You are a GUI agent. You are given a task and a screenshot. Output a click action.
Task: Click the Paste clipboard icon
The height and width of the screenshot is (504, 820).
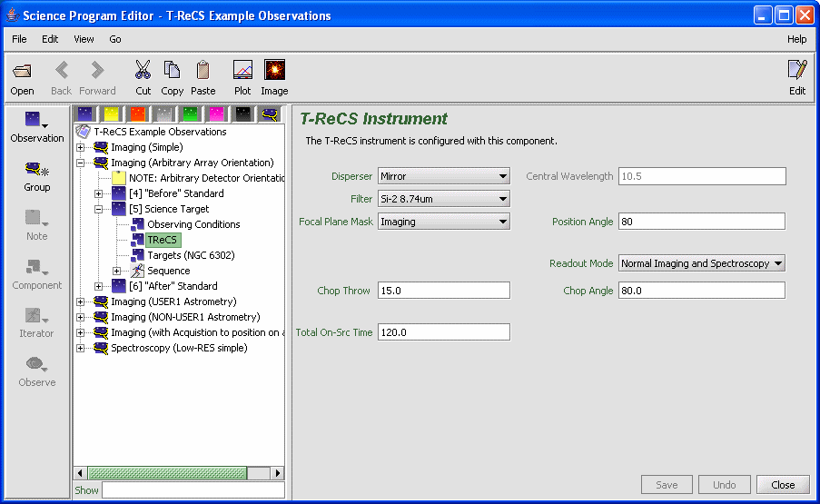(203, 70)
